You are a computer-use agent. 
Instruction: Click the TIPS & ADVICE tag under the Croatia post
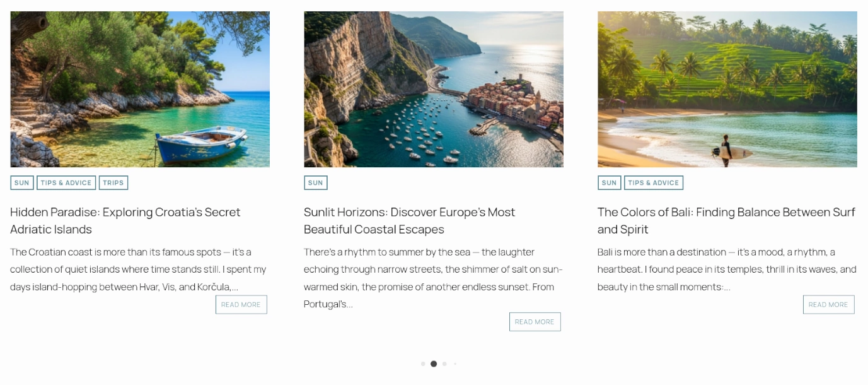[x=66, y=183]
